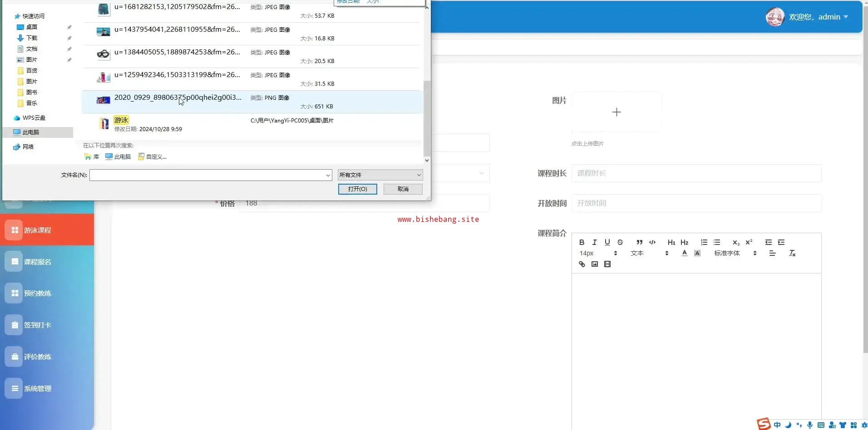Select the 651 KB PNG file 2020_0929

coord(252,102)
